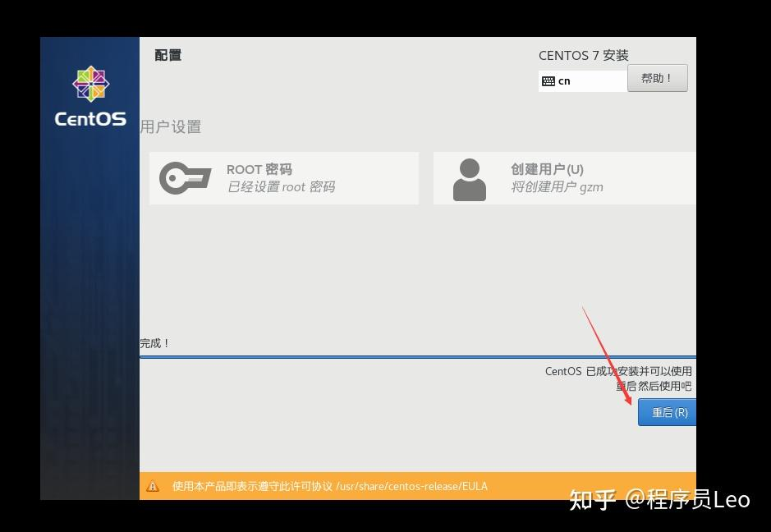Click the installation progress bar

click(x=418, y=357)
